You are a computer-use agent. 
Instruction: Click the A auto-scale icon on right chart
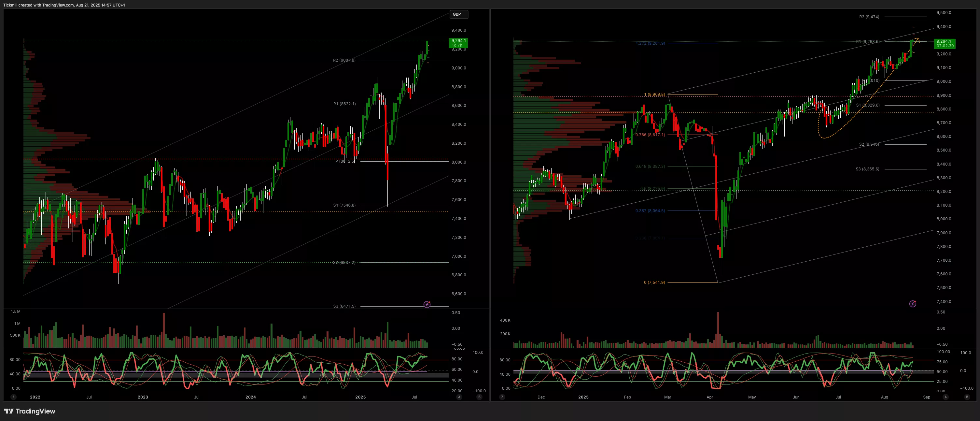coord(945,397)
